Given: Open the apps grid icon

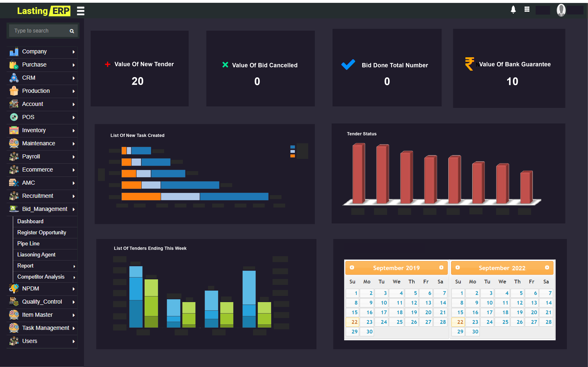Looking at the screenshot, I should pyautogui.click(x=527, y=9).
